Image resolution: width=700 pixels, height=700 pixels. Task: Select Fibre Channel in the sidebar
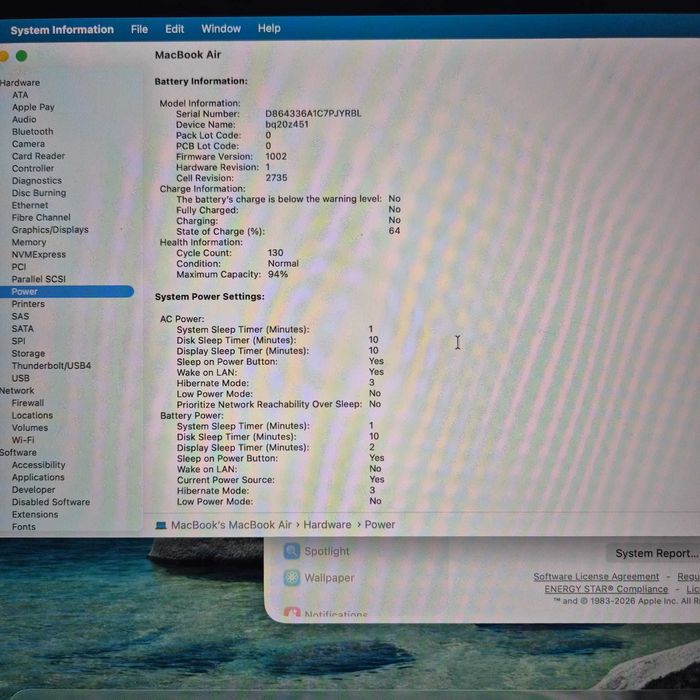(41, 217)
